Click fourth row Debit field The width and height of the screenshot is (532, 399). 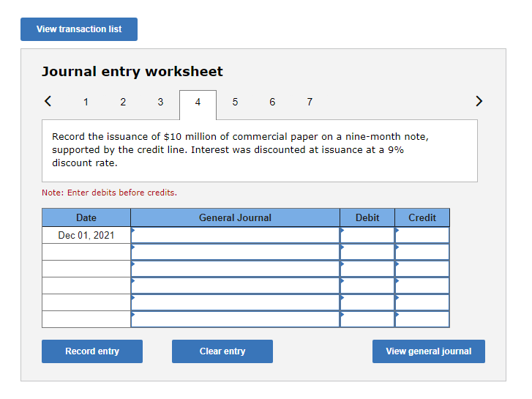[x=367, y=286]
